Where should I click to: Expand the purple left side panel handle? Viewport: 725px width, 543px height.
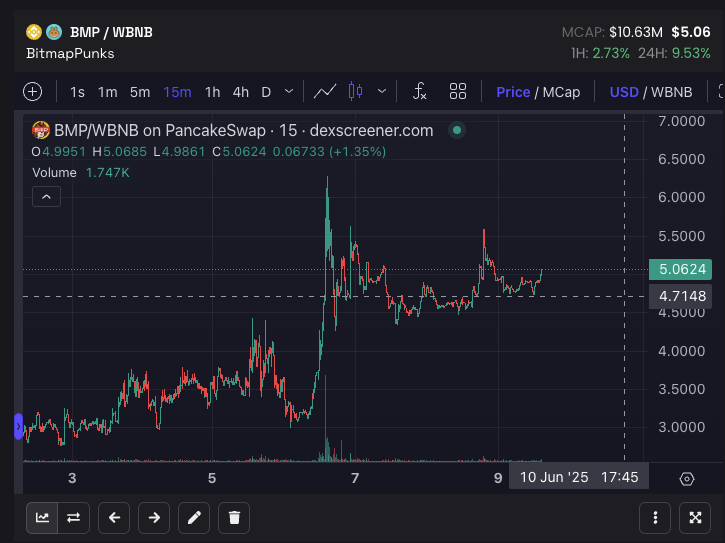click(x=18, y=426)
